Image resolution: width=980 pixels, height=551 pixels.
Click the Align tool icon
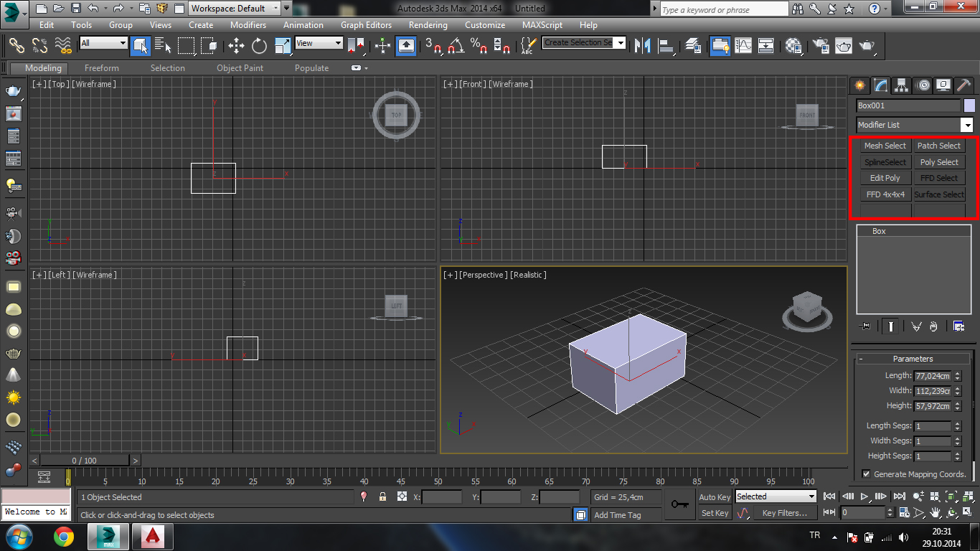click(x=666, y=46)
